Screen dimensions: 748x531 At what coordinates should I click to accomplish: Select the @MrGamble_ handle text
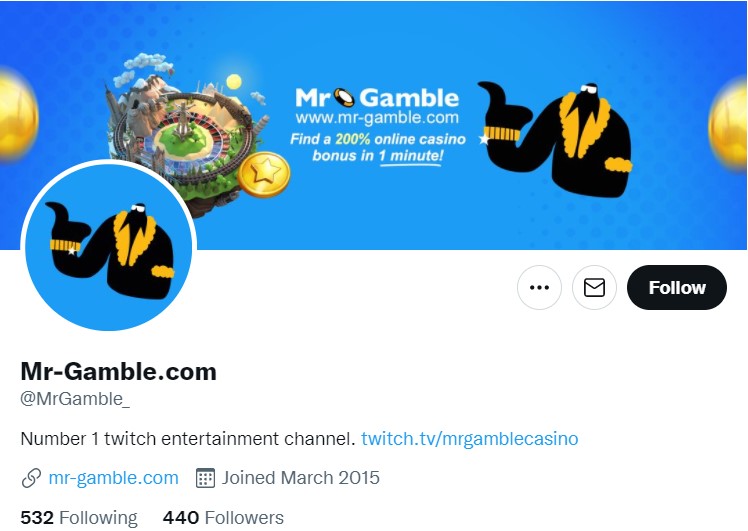(75, 399)
